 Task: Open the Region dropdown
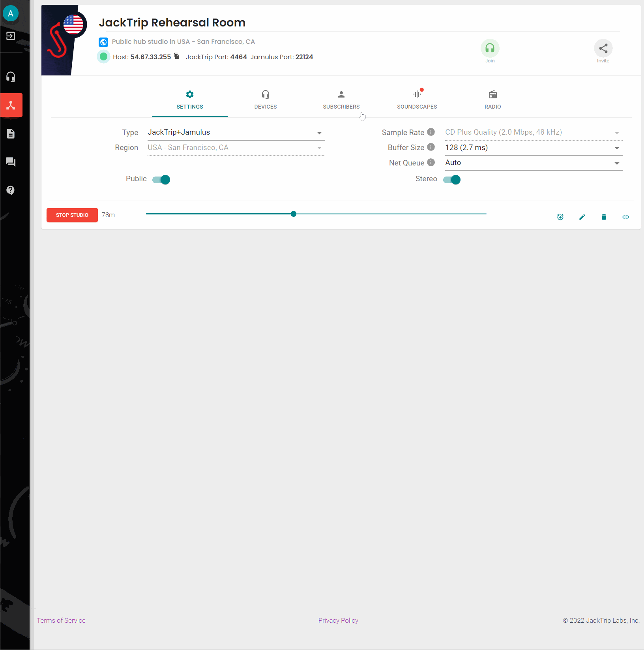pyautogui.click(x=236, y=148)
